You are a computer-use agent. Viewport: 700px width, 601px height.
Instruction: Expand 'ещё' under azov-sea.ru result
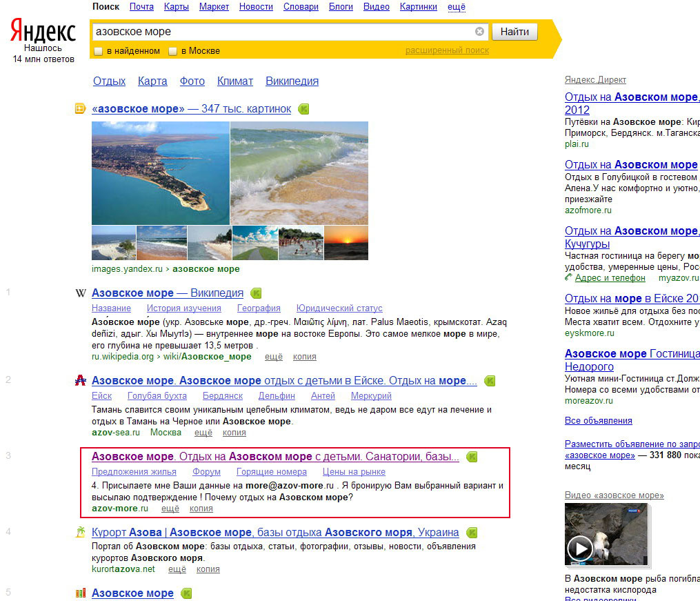click(203, 433)
